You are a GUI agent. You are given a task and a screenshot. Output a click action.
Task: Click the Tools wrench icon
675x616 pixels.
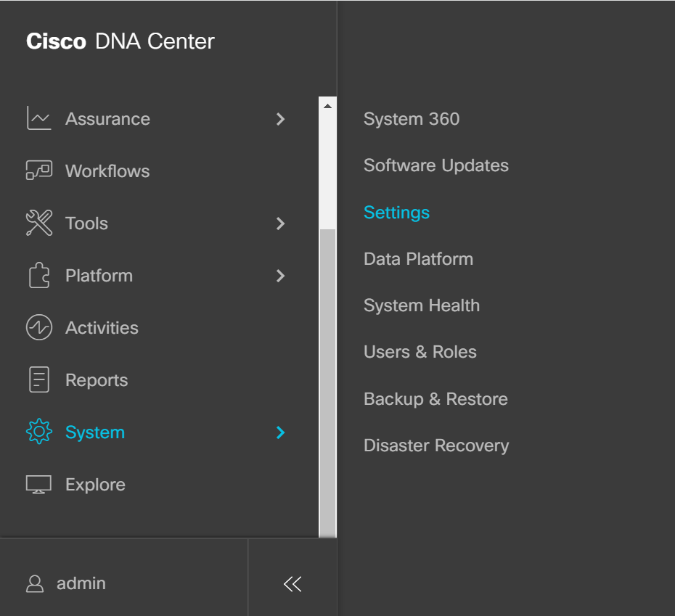pyautogui.click(x=38, y=223)
